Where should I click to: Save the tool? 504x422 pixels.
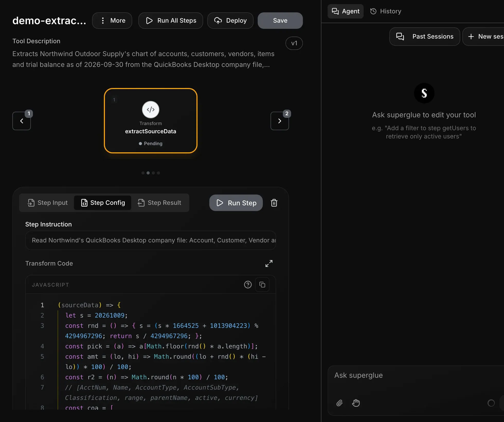[280, 21]
